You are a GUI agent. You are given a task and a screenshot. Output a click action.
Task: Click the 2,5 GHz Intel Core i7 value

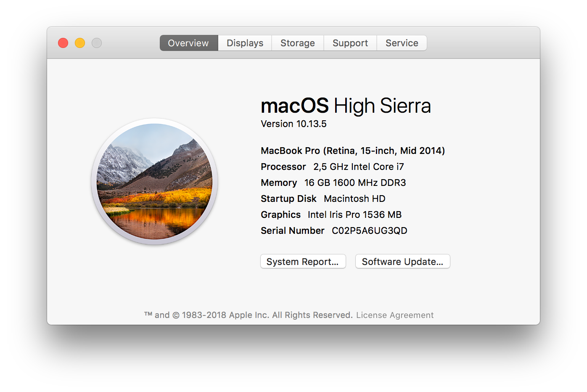(x=359, y=167)
